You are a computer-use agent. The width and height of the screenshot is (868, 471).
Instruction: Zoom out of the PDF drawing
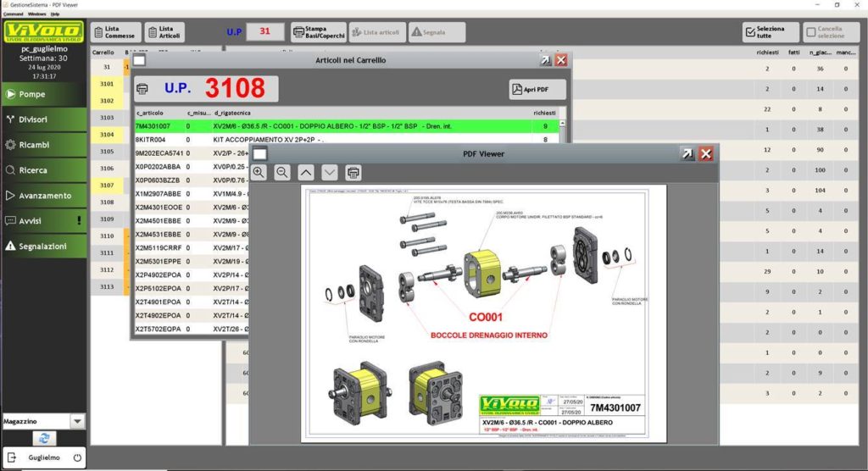[282, 172]
